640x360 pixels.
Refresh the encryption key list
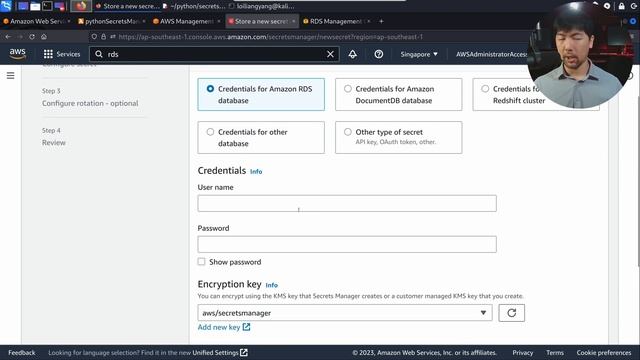tap(511, 313)
